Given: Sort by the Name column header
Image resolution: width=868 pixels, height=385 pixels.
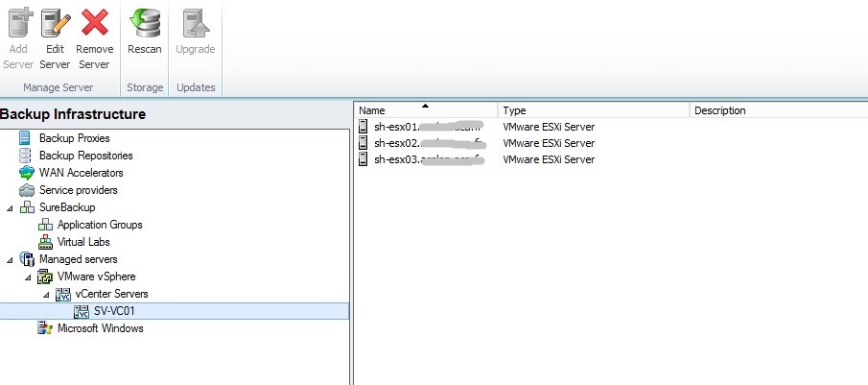Looking at the screenshot, I should [425, 110].
